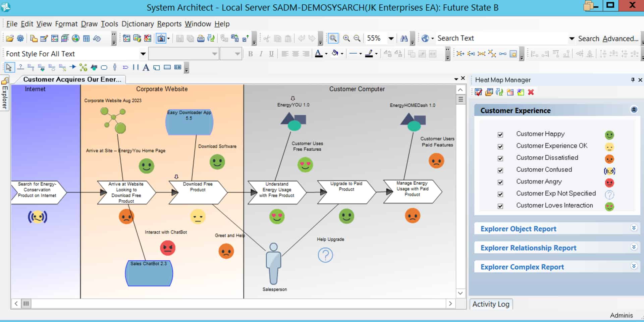Image resolution: width=644 pixels, height=322 pixels.
Task: Open the Heat Map Manager refresh icon
Action: 499,92
